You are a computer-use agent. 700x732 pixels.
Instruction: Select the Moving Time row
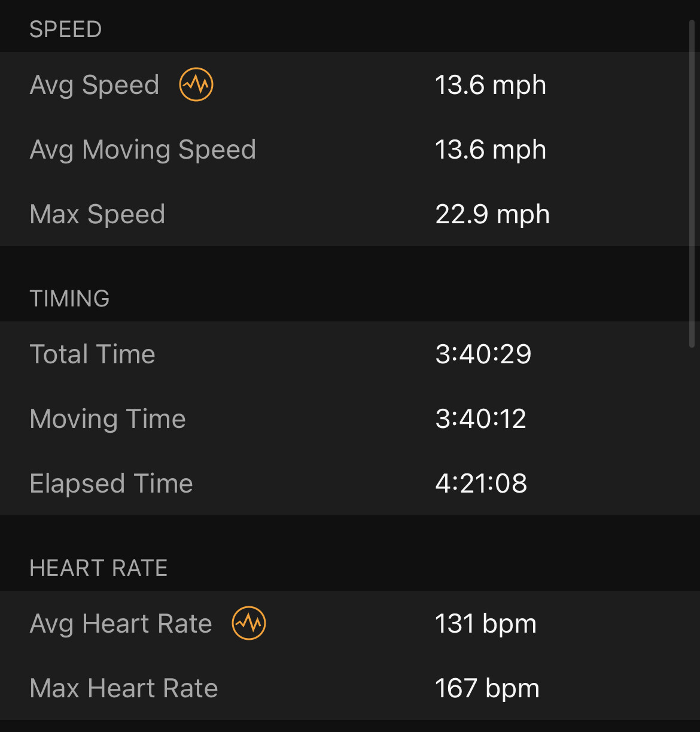[350, 418]
